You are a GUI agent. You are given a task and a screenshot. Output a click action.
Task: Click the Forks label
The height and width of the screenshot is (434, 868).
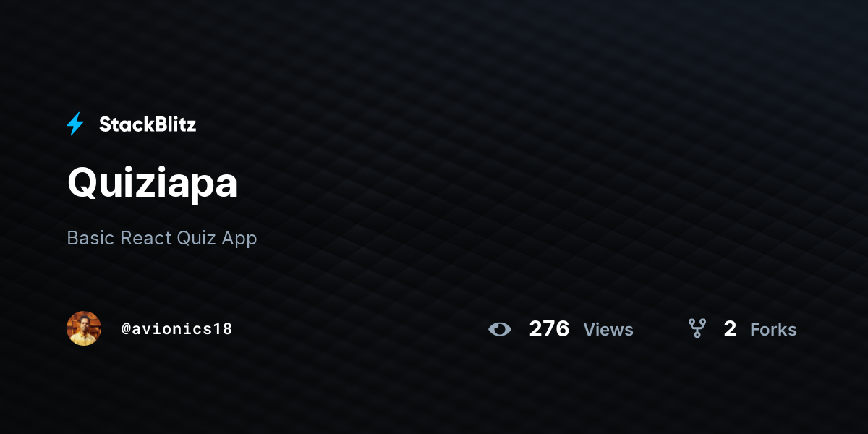[773, 329]
